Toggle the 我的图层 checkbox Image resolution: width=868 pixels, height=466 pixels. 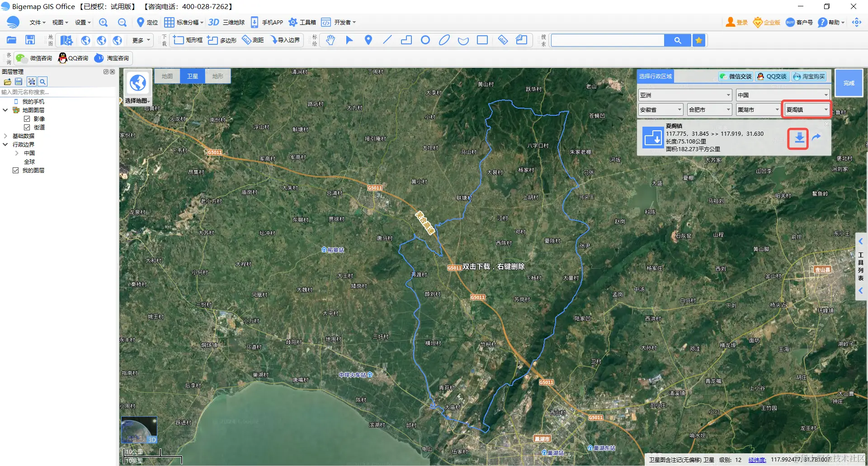(x=16, y=171)
